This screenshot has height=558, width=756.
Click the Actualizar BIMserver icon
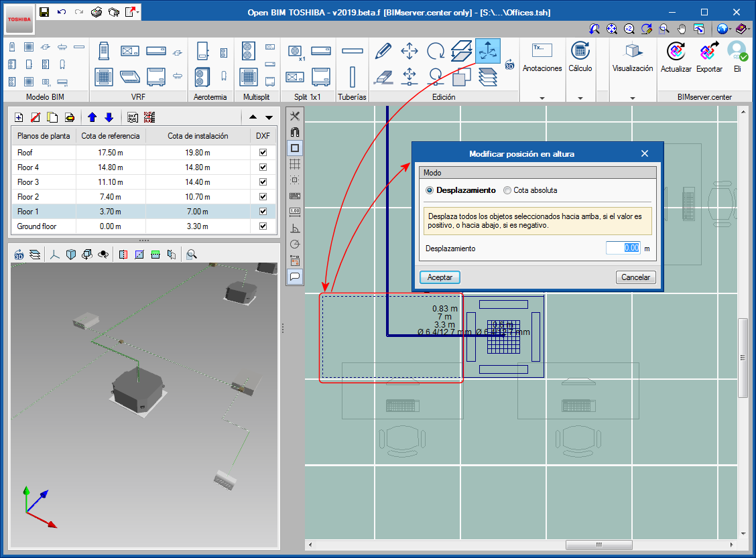pos(676,51)
